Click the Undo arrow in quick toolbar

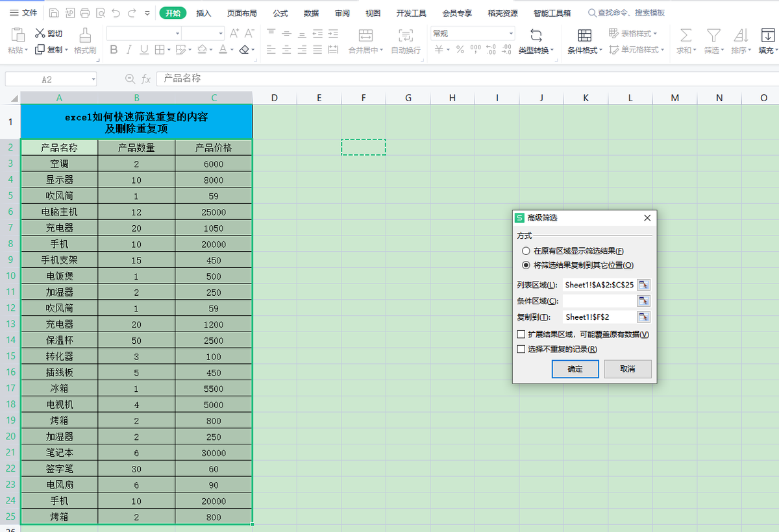116,13
